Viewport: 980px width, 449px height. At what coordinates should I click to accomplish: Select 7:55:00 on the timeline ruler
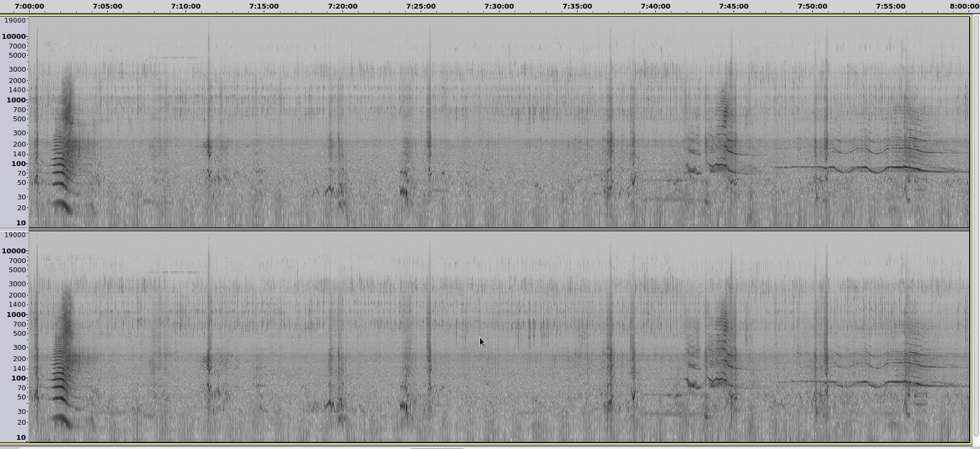pos(890,6)
